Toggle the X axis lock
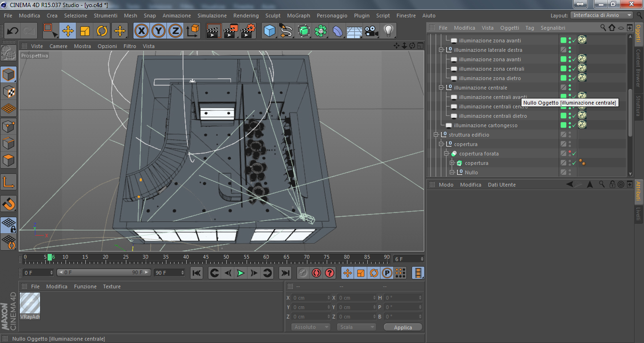Viewport: 644px width, 343px height. coord(141,31)
